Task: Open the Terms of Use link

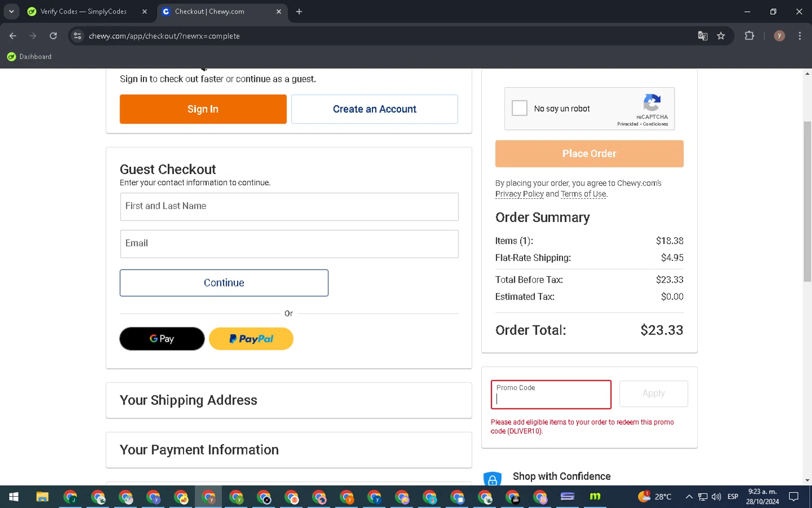Action: click(583, 194)
